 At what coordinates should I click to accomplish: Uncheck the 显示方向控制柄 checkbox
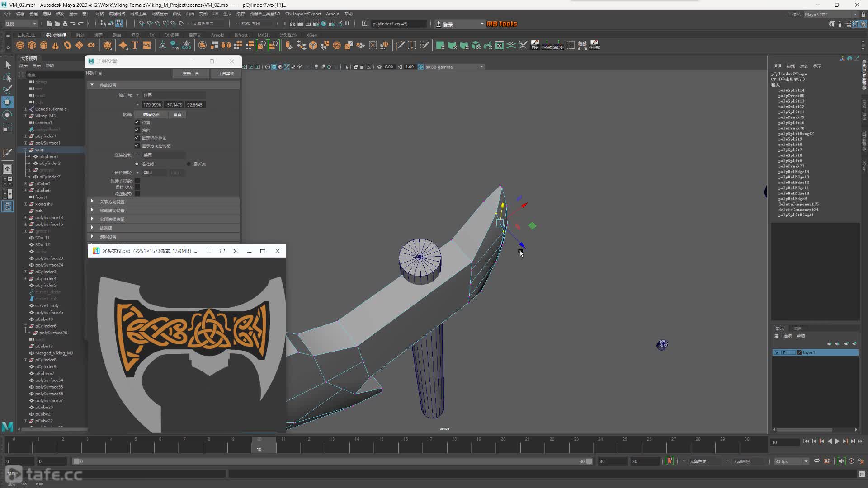point(137,145)
